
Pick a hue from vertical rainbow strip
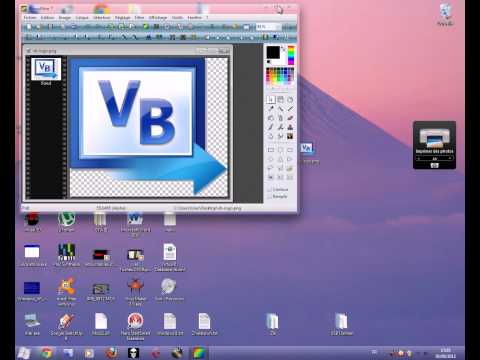(291, 55)
